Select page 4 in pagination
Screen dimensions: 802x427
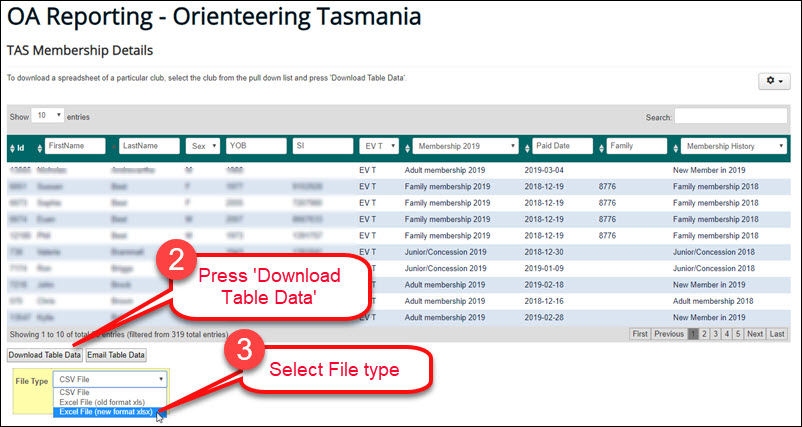tap(727, 334)
